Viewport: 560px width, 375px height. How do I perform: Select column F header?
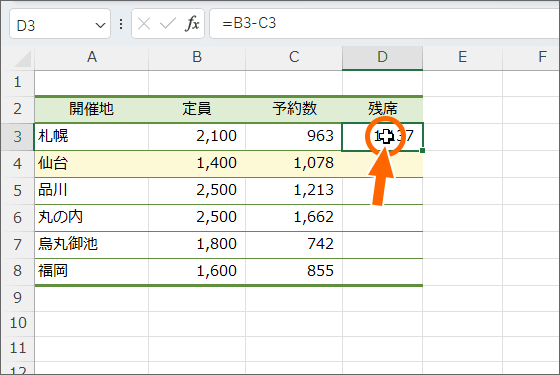[531, 57]
